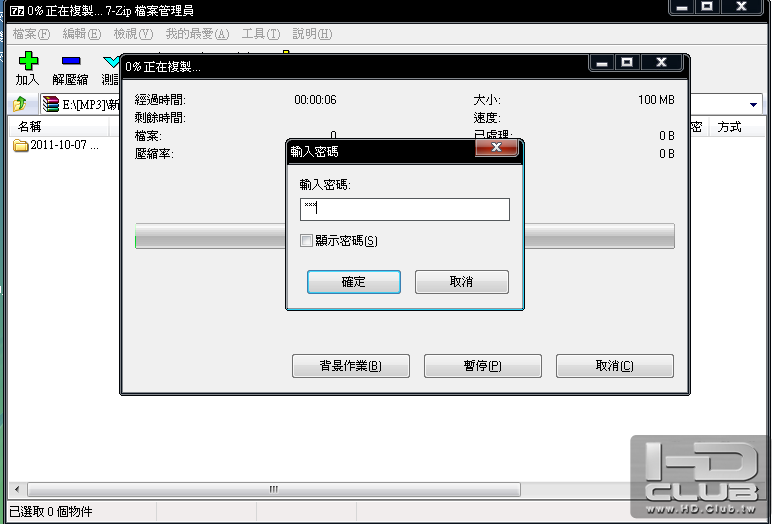
Task: Sort by the Name (名稱) column header
Action: click(58, 127)
